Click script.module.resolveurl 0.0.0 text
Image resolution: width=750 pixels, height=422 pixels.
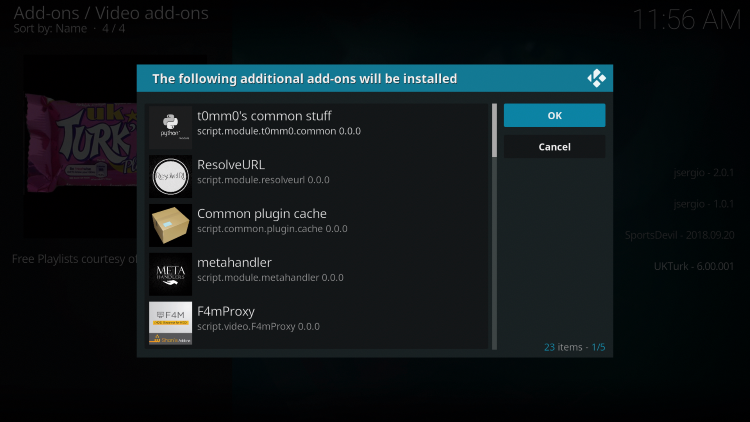(x=263, y=180)
